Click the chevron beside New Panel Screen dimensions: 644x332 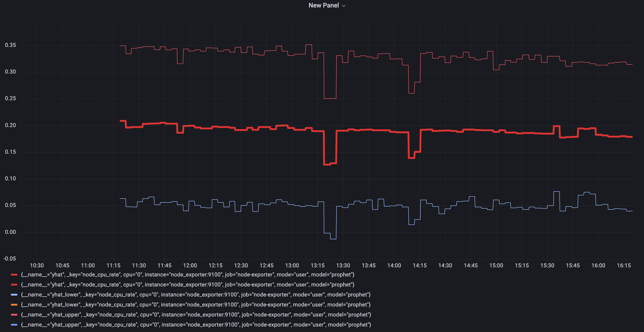click(343, 6)
